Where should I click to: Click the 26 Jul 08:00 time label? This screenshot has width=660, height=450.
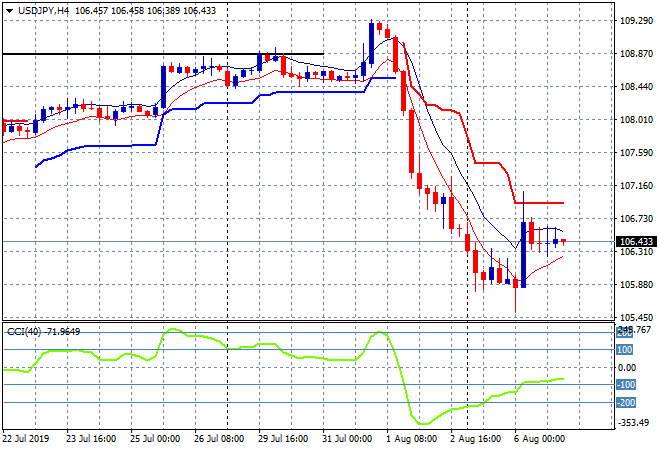[x=219, y=439]
